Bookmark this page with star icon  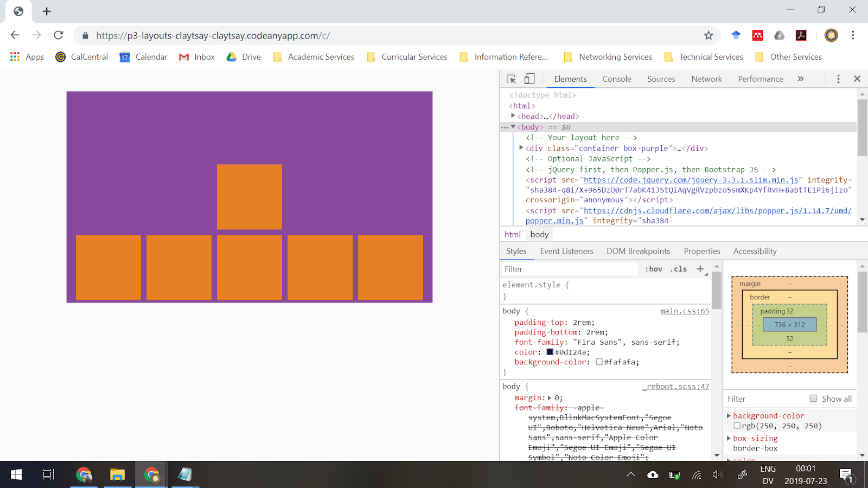click(x=709, y=36)
